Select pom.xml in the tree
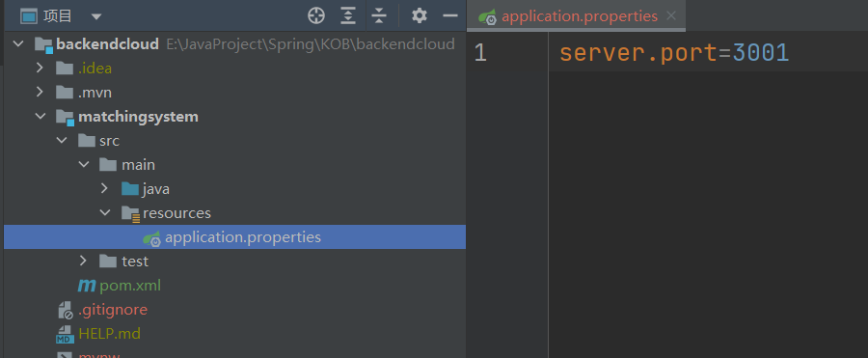Image resolution: width=868 pixels, height=358 pixels. [130, 286]
